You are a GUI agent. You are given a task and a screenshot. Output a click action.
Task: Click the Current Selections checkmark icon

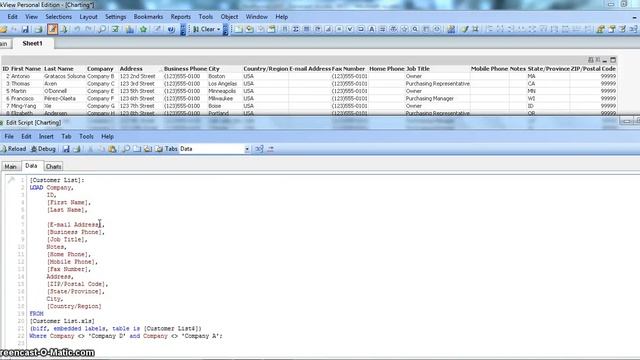point(116,29)
